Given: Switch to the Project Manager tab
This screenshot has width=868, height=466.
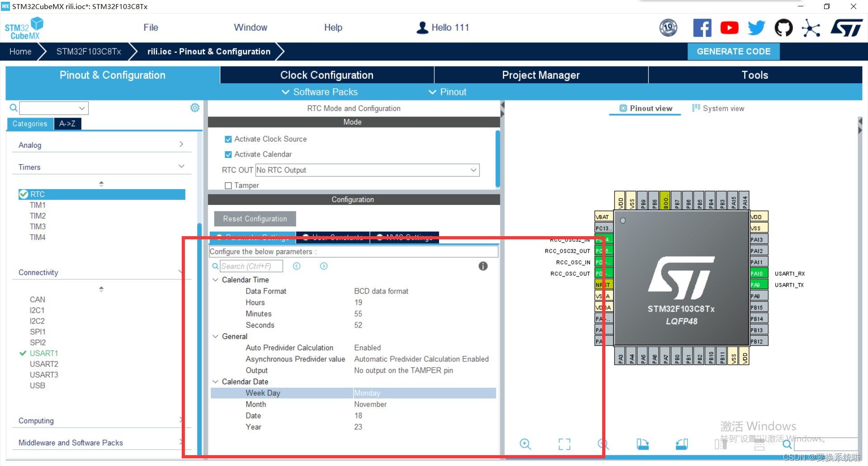Looking at the screenshot, I should pyautogui.click(x=541, y=75).
